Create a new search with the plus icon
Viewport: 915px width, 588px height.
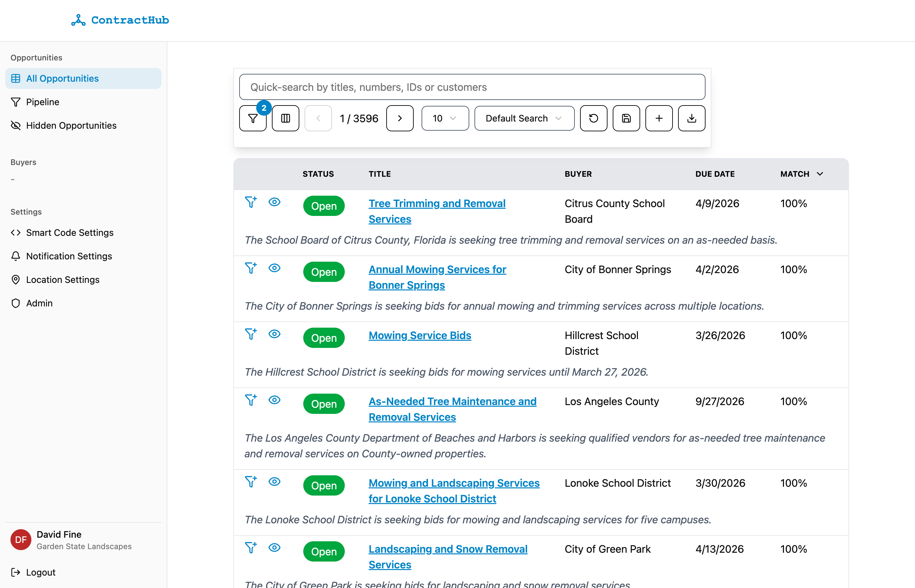659,118
